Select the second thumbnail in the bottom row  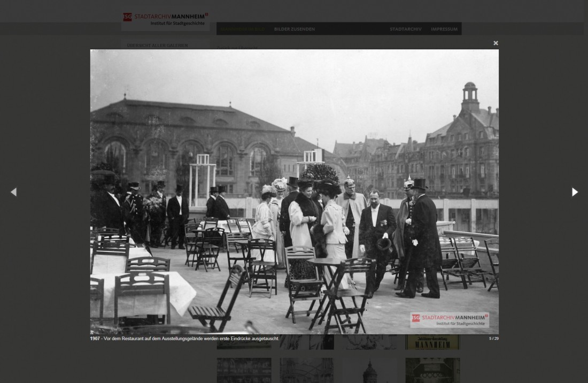[307, 371]
